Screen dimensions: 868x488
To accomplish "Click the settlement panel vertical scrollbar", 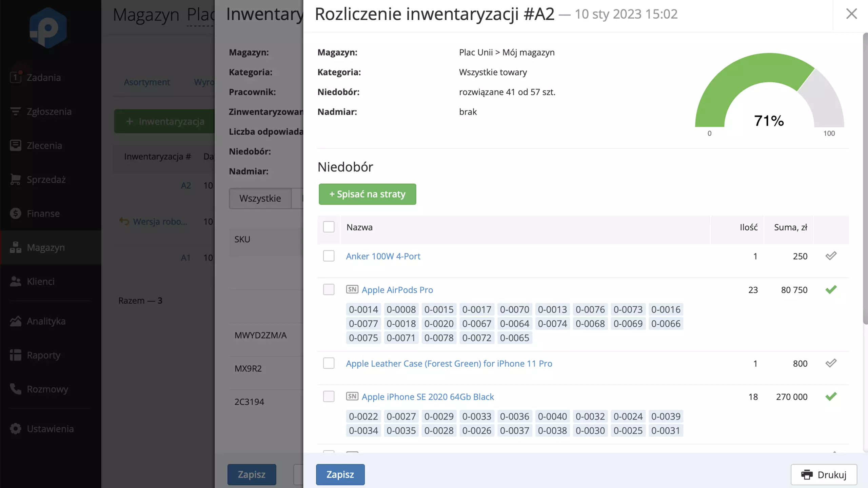I will tap(865, 179).
